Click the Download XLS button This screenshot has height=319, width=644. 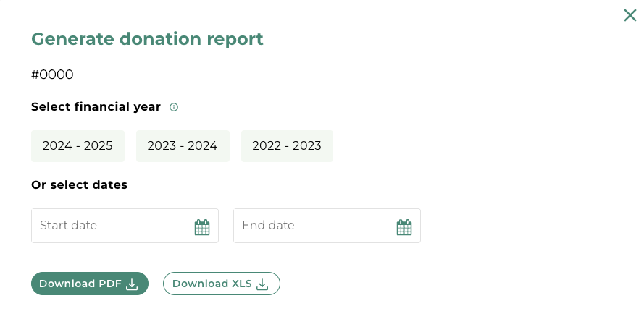click(222, 284)
